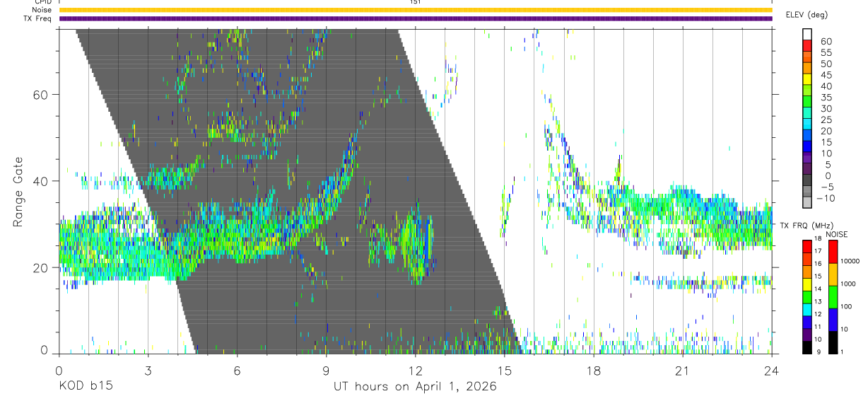Click the 'Noise' row label at top left
This screenshot has height=401, width=868.
(42, 10)
